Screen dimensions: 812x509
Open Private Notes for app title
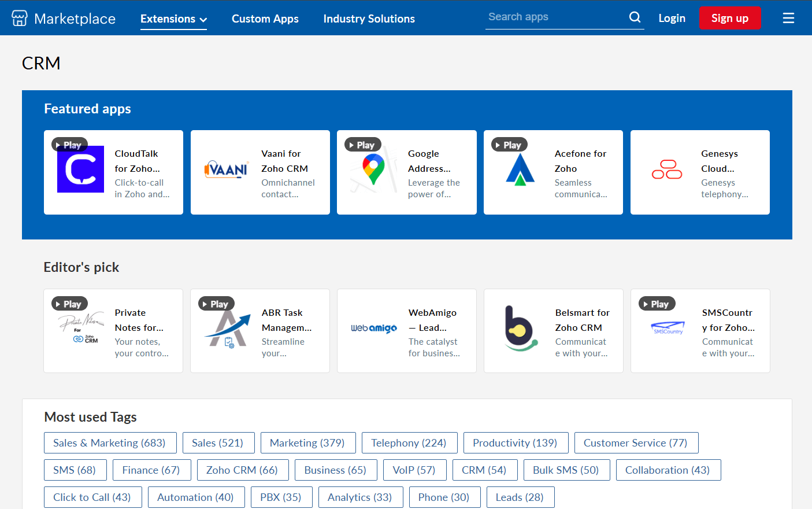139,320
